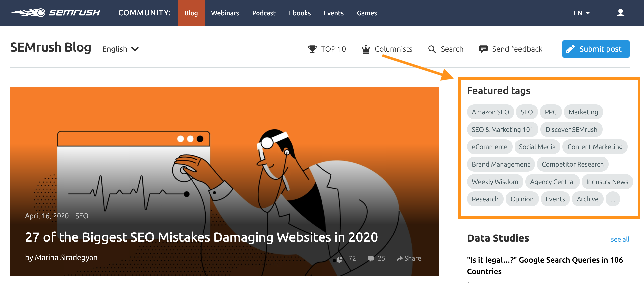The width and height of the screenshot is (644, 283).
Task: Open the Archive tag
Action: tap(587, 199)
